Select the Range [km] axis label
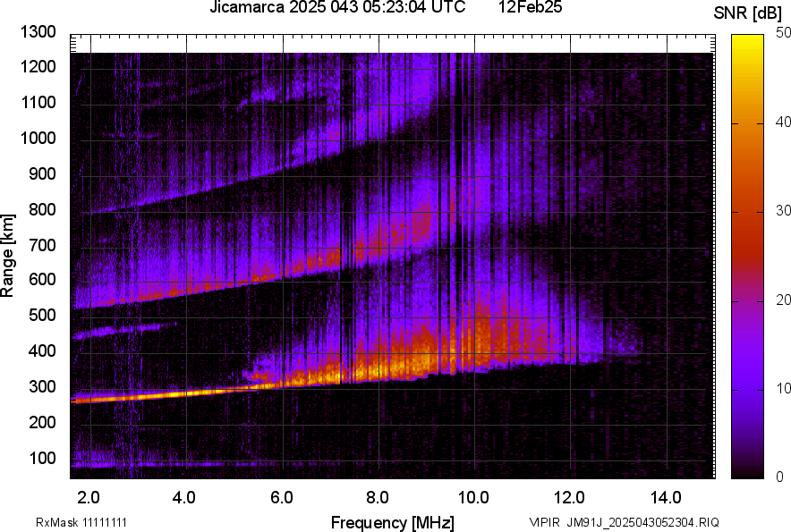791x532 pixels. 8,256
